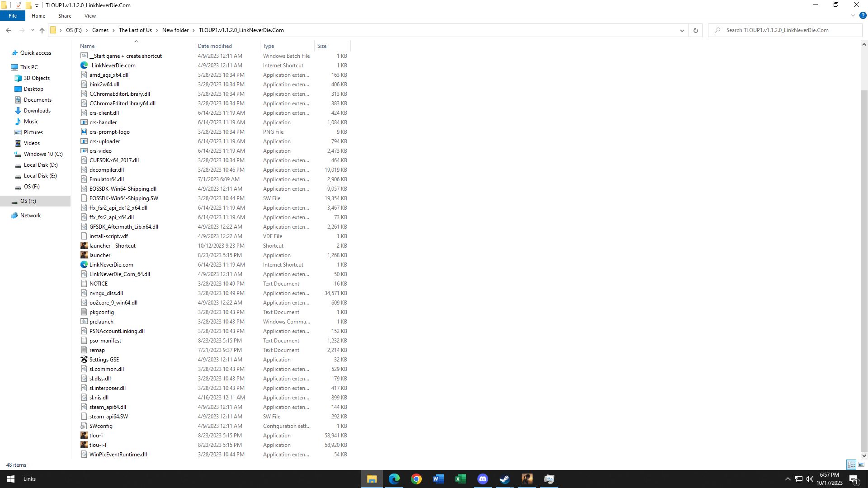Open Steam from the taskbar

coord(505,479)
